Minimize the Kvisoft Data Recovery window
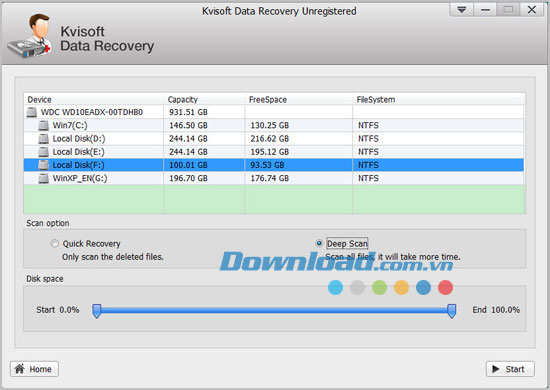Image resolution: width=550 pixels, height=390 pixels. 485,9
